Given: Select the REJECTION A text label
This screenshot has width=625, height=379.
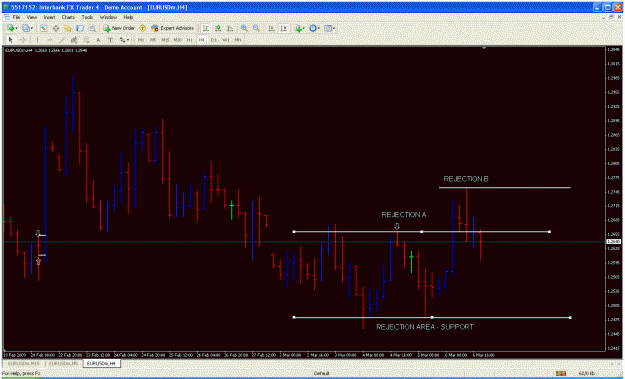Looking at the screenshot, I should 404,215.
